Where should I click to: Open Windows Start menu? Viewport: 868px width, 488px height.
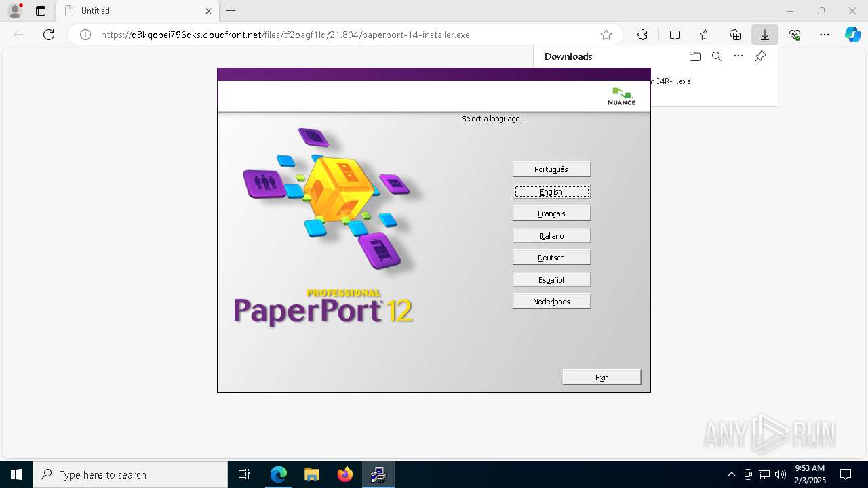[x=16, y=474]
